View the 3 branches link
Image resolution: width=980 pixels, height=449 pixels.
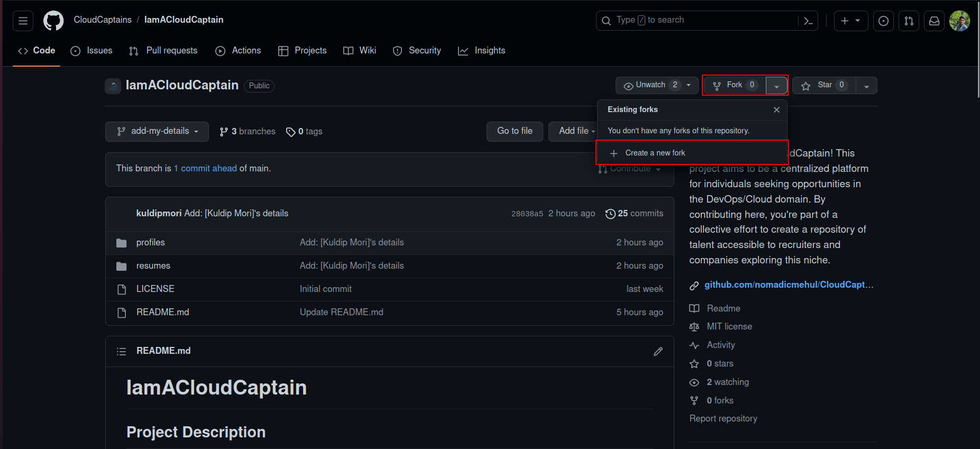tap(248, 131)
